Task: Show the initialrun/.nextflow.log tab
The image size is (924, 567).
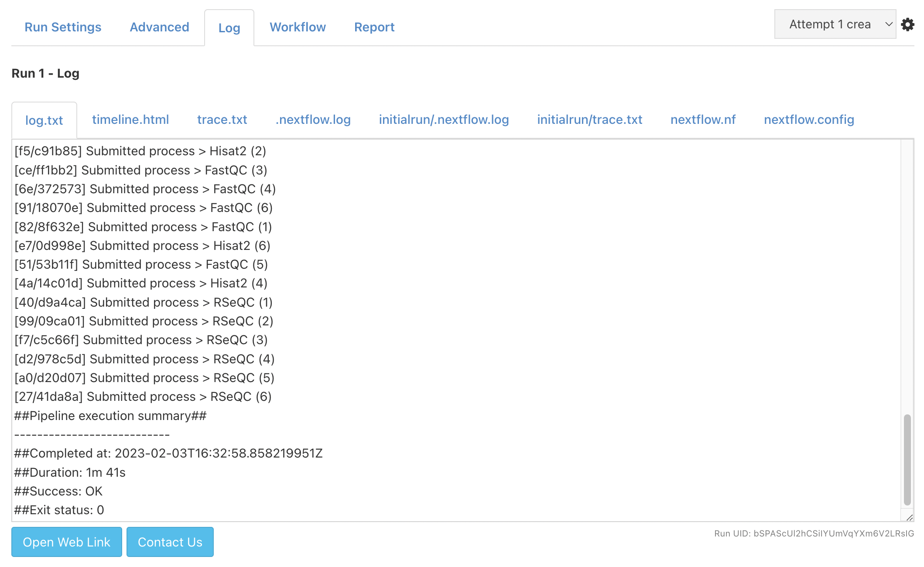Action: click(x=444, y=120)
